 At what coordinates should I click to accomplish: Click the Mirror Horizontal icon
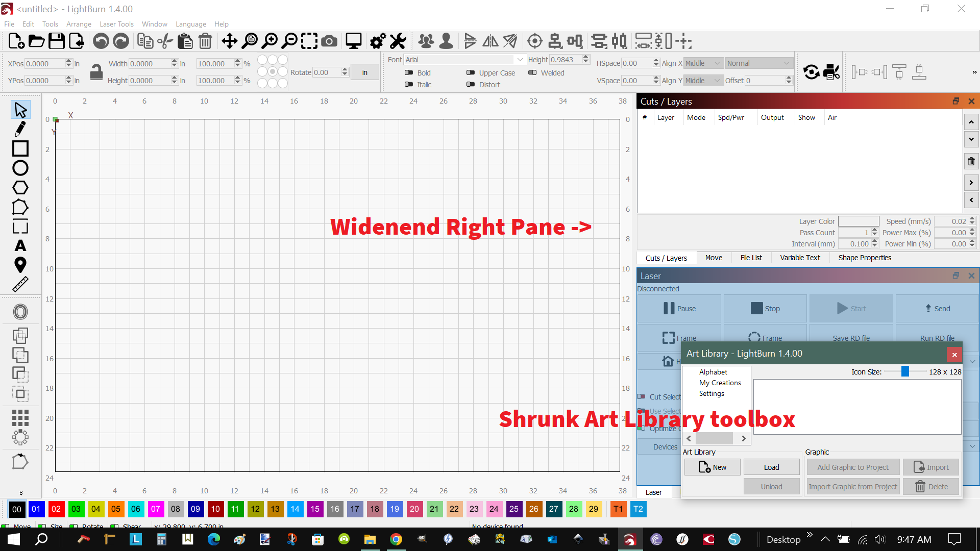click(x=491, y=41)
